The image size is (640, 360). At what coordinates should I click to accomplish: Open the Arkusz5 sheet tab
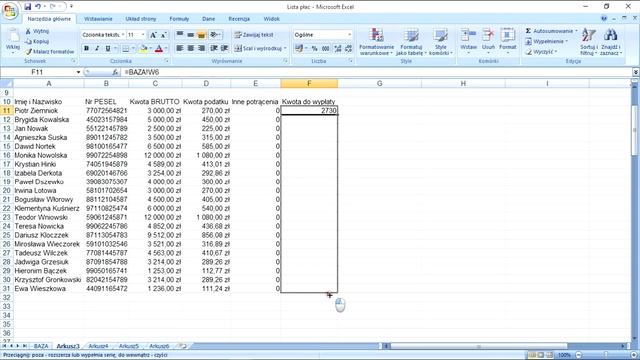(x=129, y=346)
